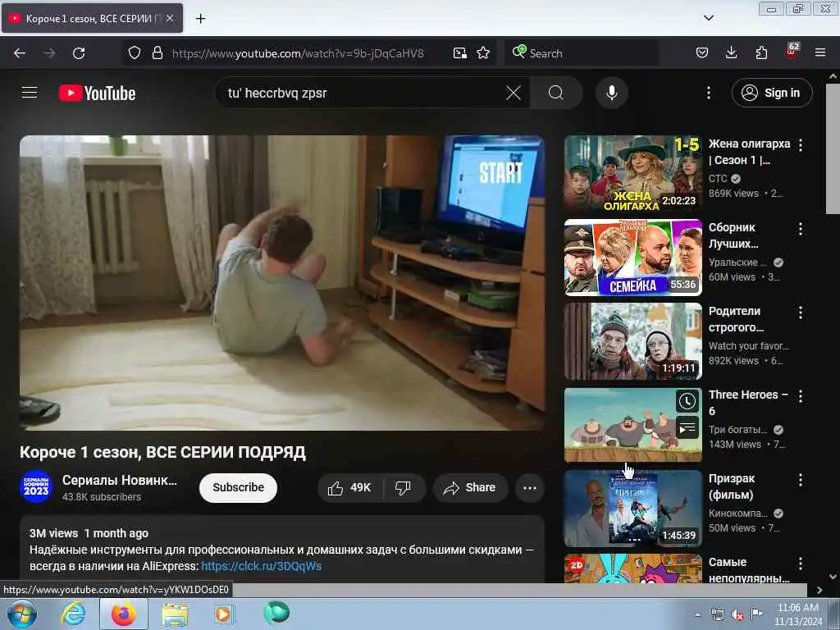
Task: Open a new tab
Action: click(200, 19)
